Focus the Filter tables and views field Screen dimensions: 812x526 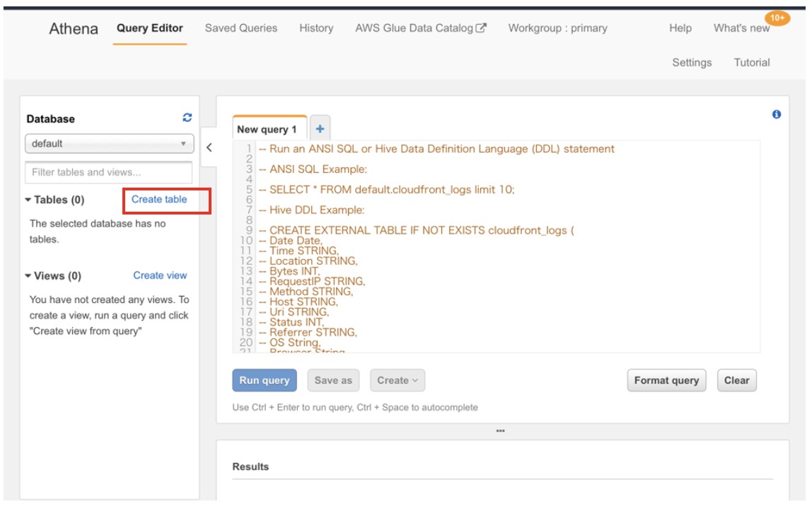click(108, 172)
